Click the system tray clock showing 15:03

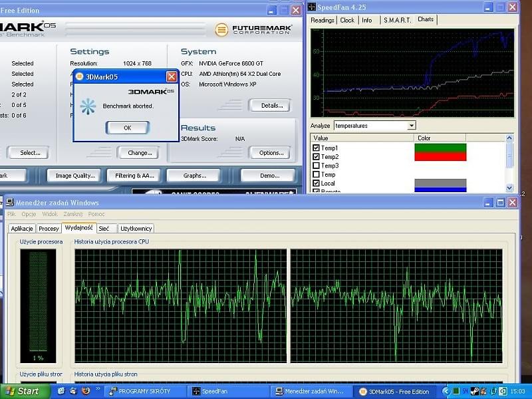coord(517,392)
